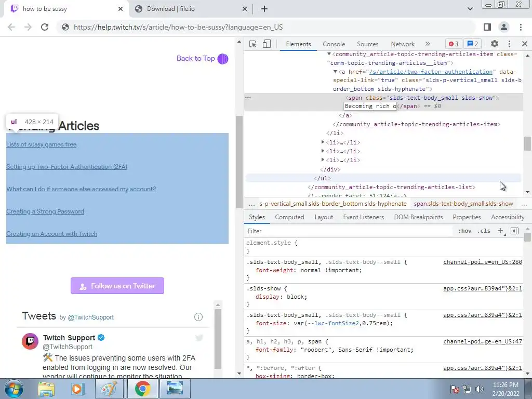This screenshot has width=532, height=399.
Task: Toggle computed styles sidebar icon
Action: pyautogui.click(x=515, y=231)
